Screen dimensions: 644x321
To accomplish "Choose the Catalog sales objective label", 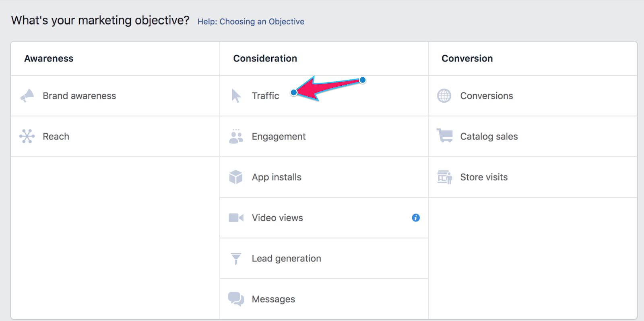I will [x=489, y=137].
